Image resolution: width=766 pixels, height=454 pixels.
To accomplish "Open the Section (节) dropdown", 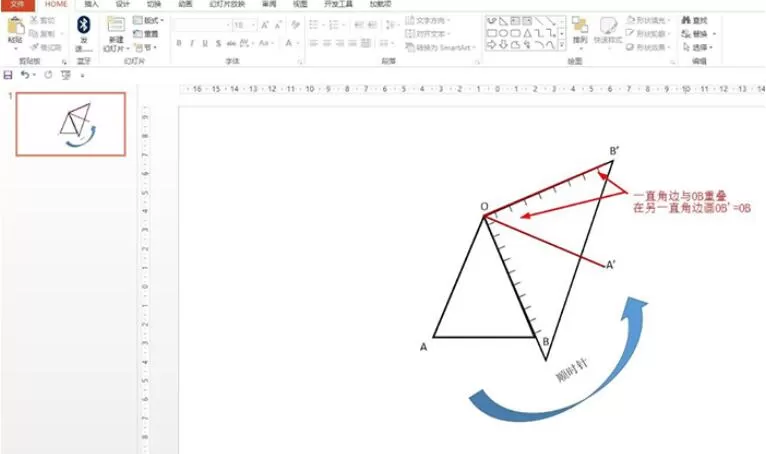I will [x=146, y=47].
